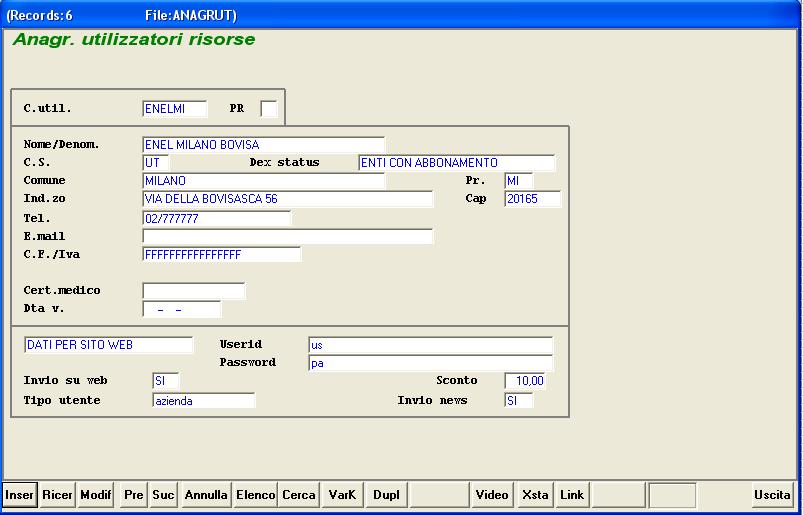Click the Dex status field ENTI CON ABBONAMENTO
The image size is (803, 515).
[456, 163]
